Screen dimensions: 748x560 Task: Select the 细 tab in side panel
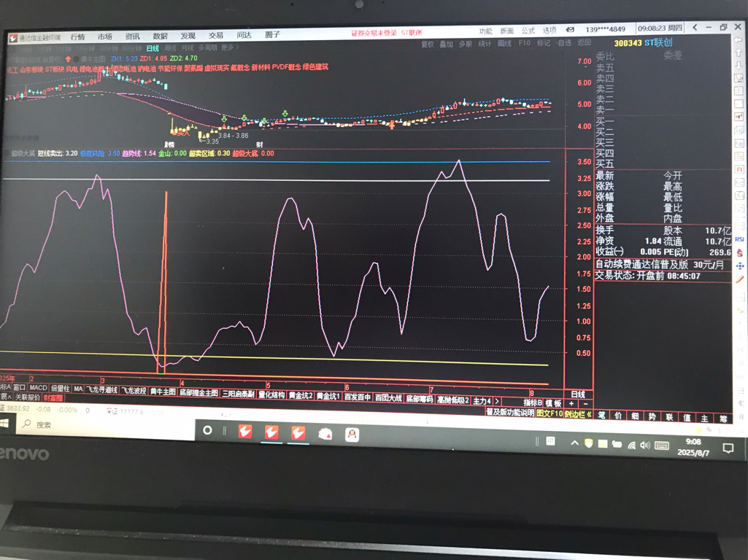point(635,416)
